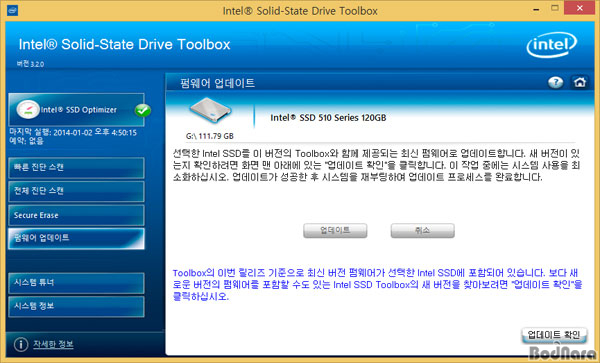Click the 업데이트 button
600x363 pixels.
(335, 230)
